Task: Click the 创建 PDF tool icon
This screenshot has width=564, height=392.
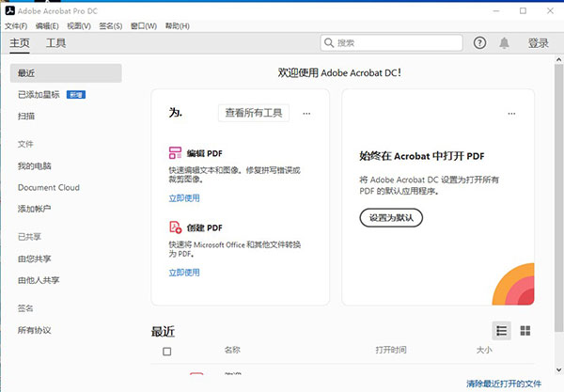Action: pos(175,227)
